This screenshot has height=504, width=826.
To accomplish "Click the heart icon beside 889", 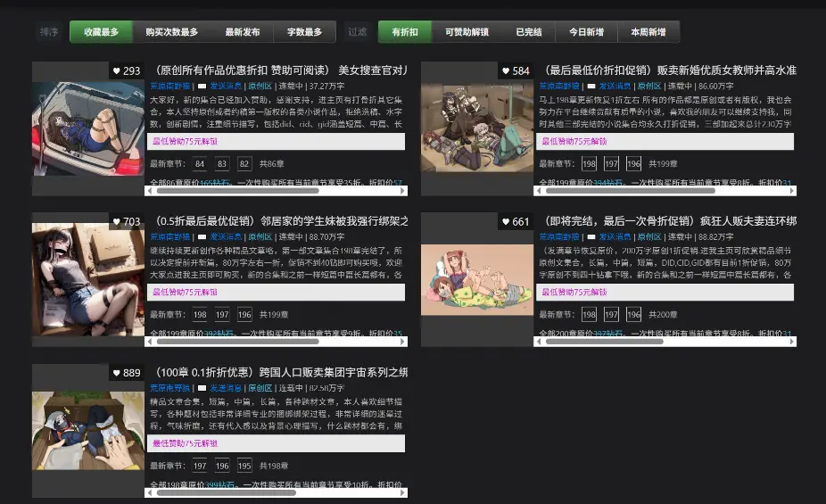I will (117, 373).
